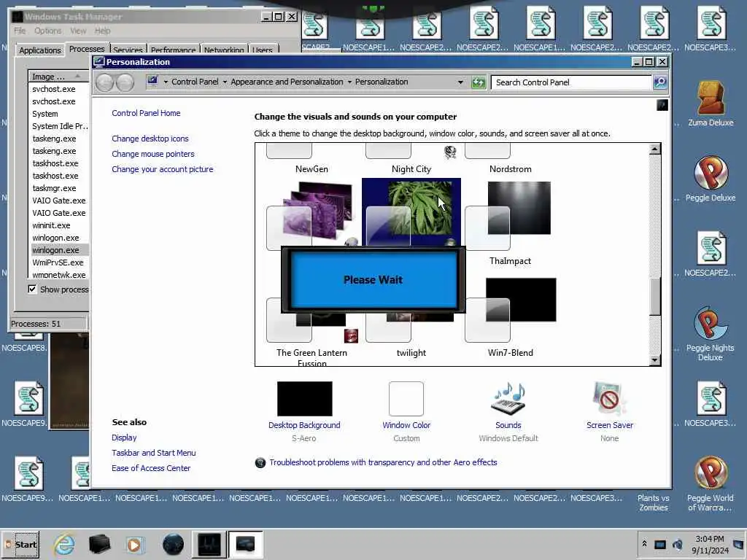Viewport: 747px width, 560px height.
Task: Click the Sounds icon
Action: point(508,399)
